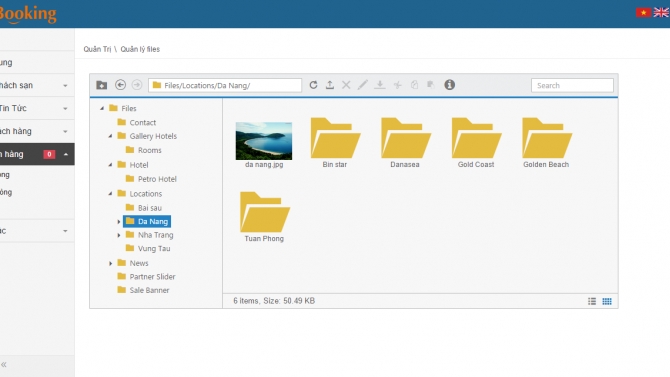Select Bai sau folder in tree
The image size is (670, 377).
coord(144,208)
